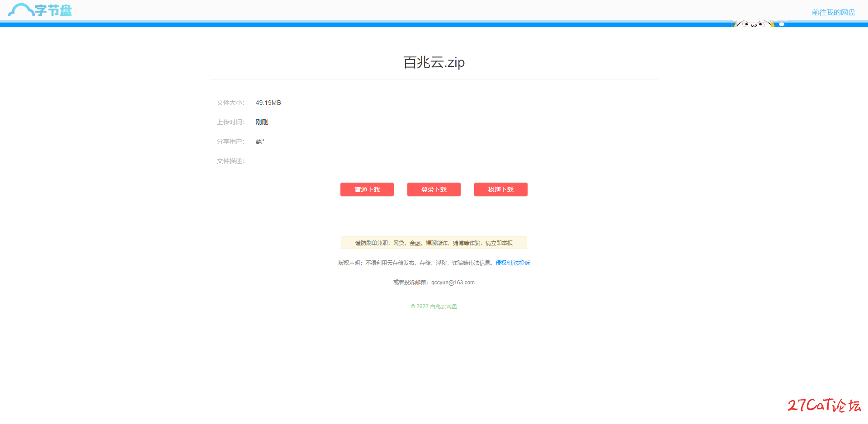
Task: Click the 登录下载 button
Action: (434, 189)
